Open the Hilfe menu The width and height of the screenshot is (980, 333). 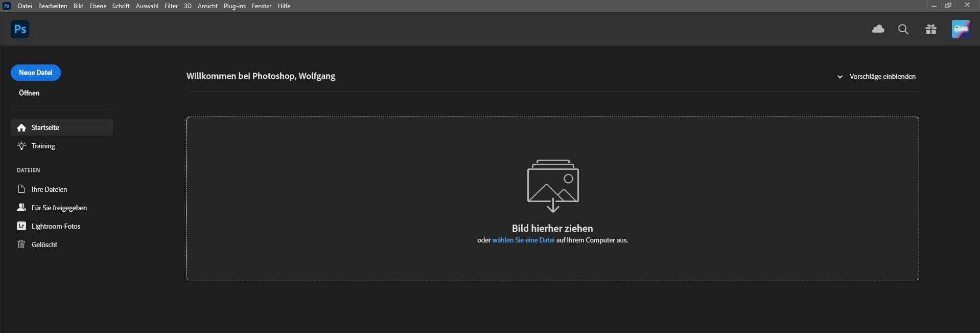click(x=284, y=6)
